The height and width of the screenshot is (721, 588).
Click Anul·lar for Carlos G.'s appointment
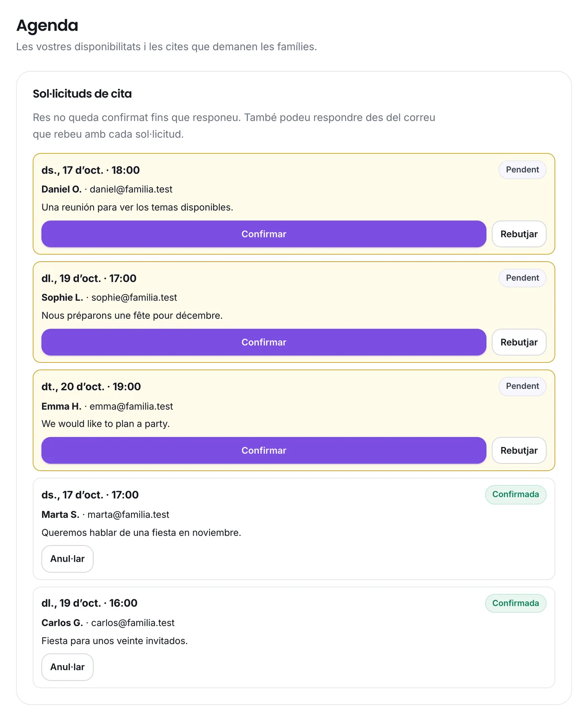pyautogui.click(x=67, y=667)
